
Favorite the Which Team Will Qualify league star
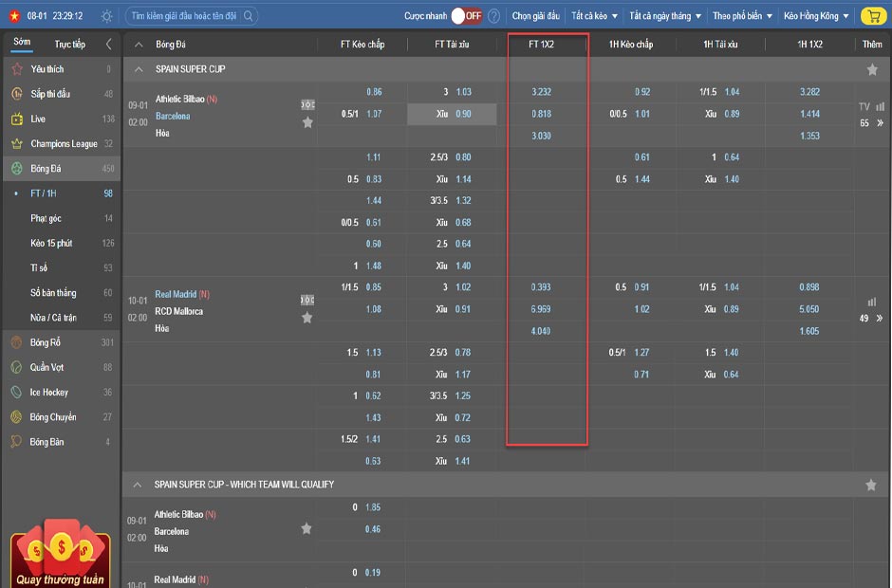871,485
